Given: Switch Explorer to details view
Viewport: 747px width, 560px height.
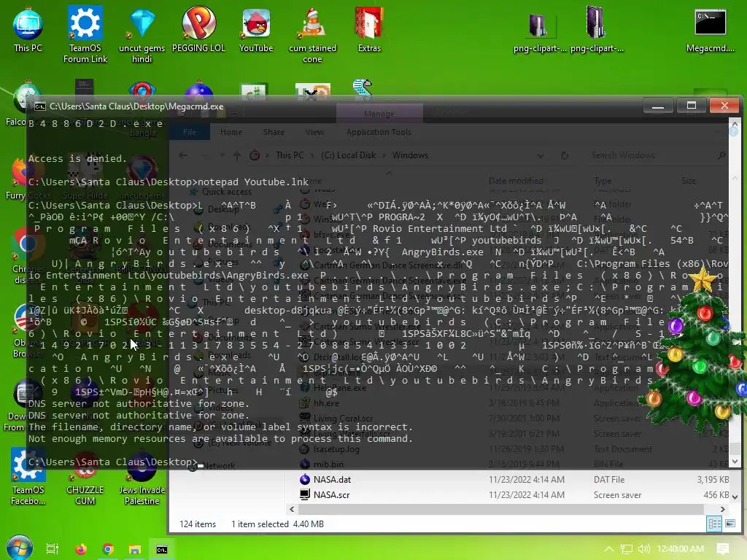Looking at the screenshot, I should coord(715,524).
